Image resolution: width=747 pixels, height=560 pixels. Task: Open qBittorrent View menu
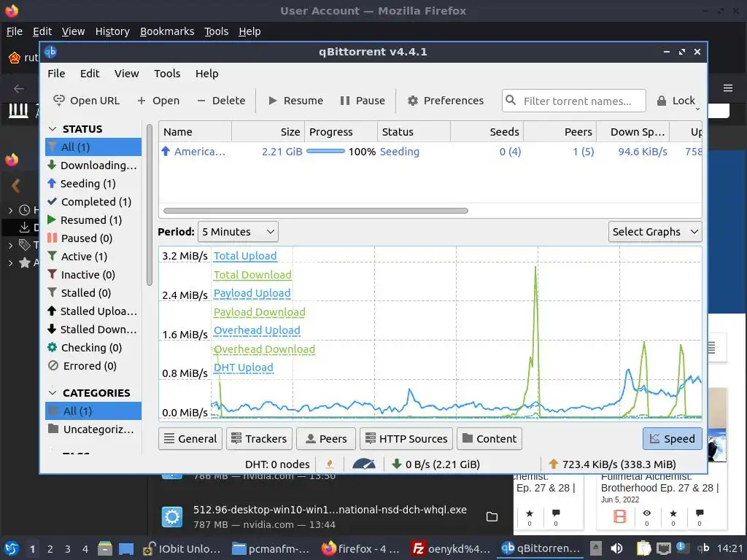coord(126,74)
